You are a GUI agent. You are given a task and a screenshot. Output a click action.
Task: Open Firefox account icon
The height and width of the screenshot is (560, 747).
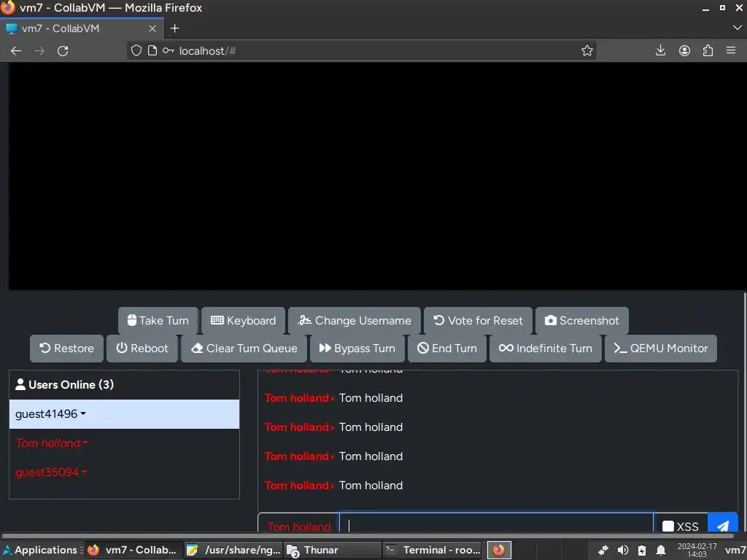coord(684,50)
